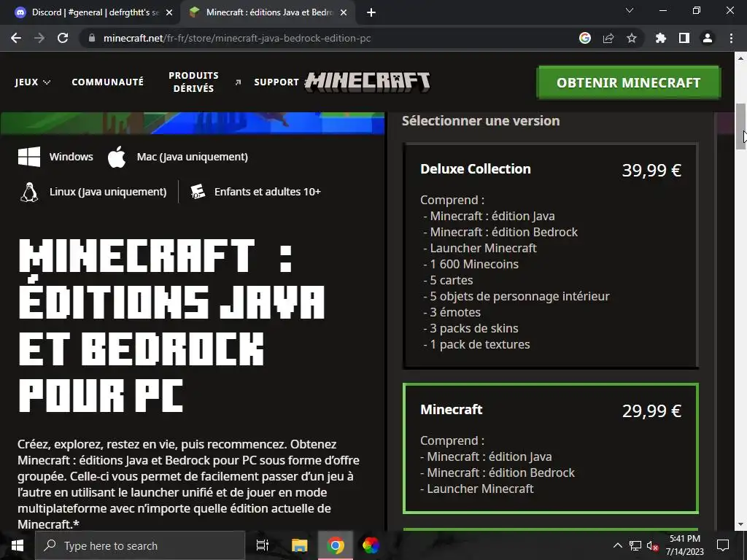Image resolution: width=747 pixels, height=560 pixels.
Task: Go back to previous page
Action: point(16,38)
